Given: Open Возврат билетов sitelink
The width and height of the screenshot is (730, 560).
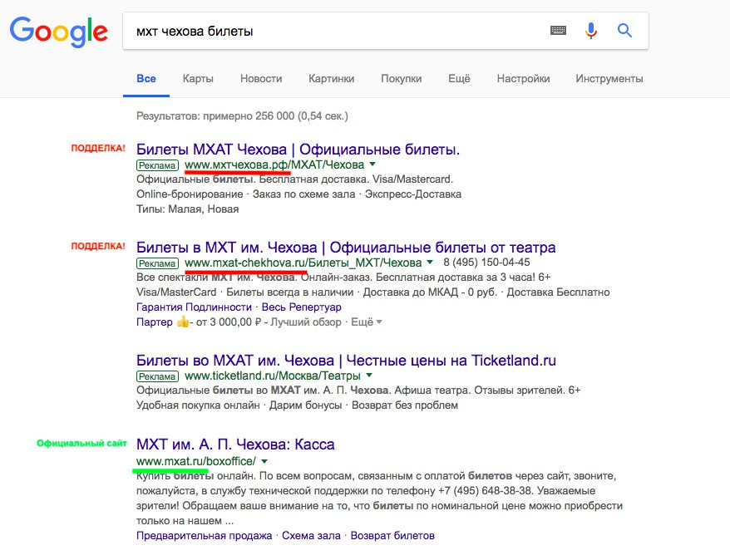Looking at the screenshot, I should point(392,536).
